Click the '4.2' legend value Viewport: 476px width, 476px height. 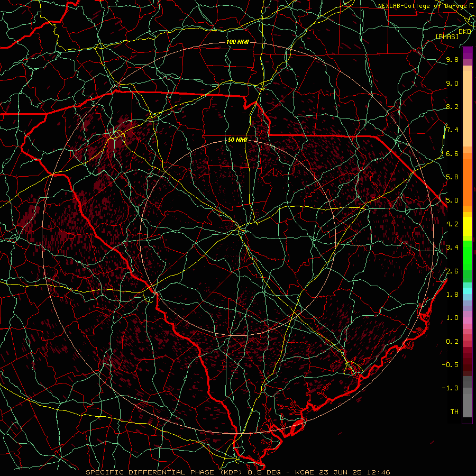(452, 224)
